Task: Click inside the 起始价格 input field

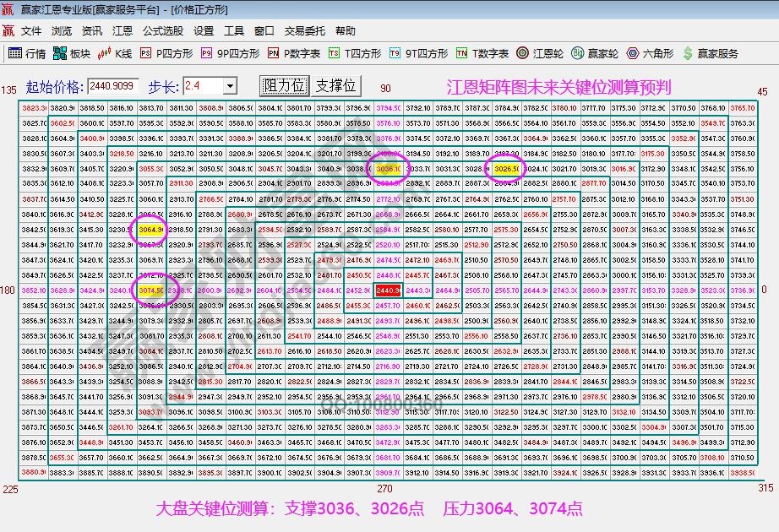Action: [114, 87]
